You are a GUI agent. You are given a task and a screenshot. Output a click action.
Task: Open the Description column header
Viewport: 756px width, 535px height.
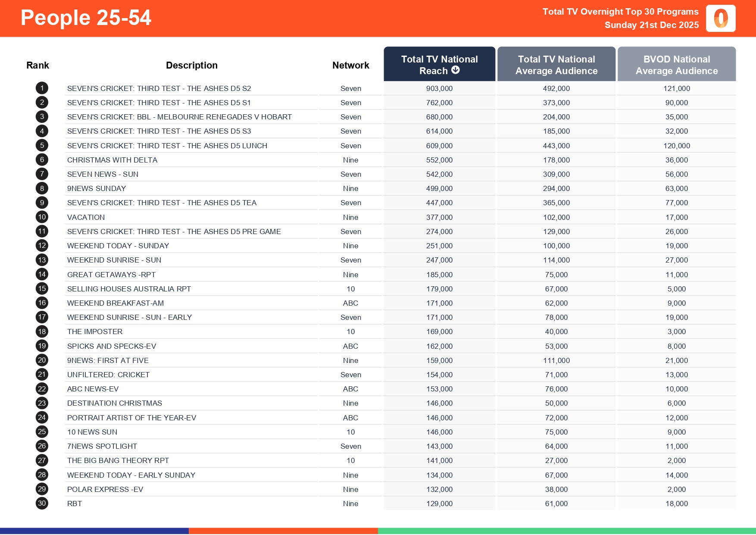coord(192,65)
